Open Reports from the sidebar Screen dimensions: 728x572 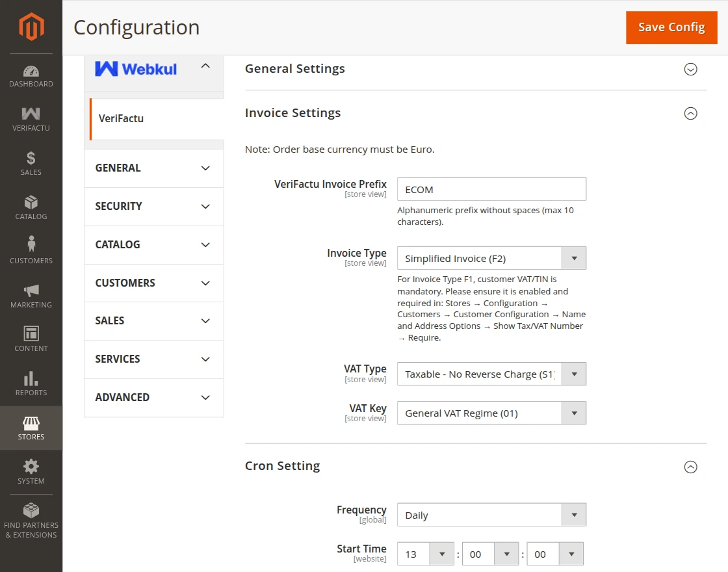coord(31,382)
